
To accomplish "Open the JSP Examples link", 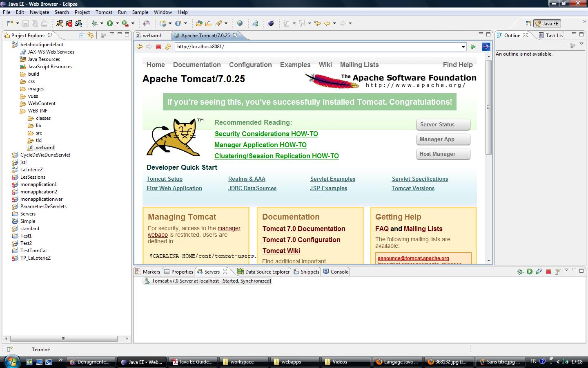I will click(328, 188).
